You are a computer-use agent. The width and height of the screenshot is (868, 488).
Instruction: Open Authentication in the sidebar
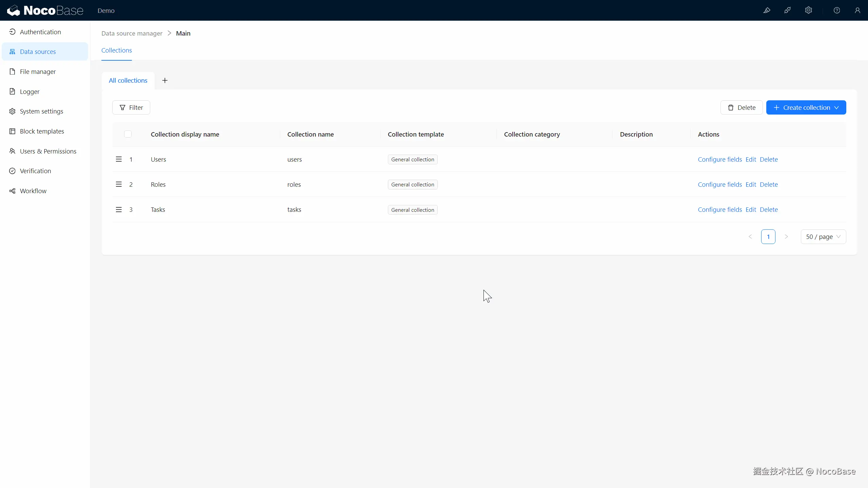click(x=45, y=32)
